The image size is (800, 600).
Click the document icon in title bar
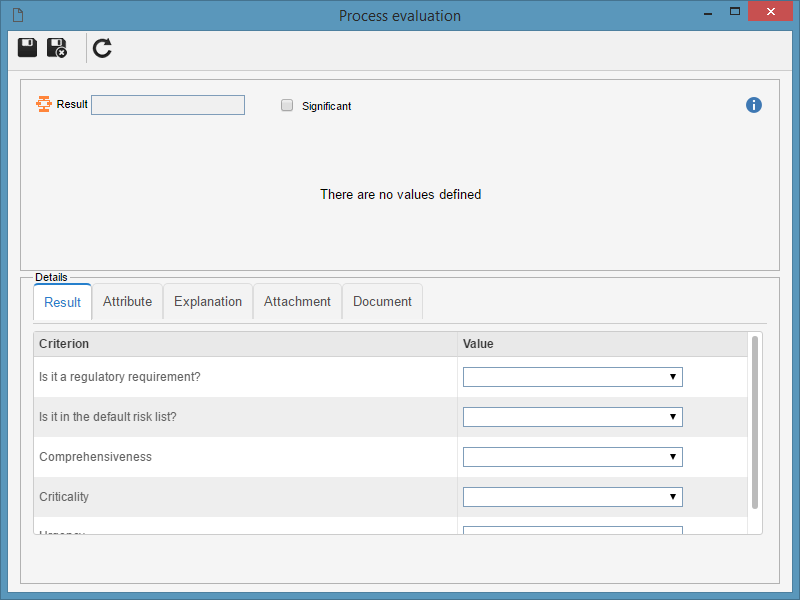point(18,15)
